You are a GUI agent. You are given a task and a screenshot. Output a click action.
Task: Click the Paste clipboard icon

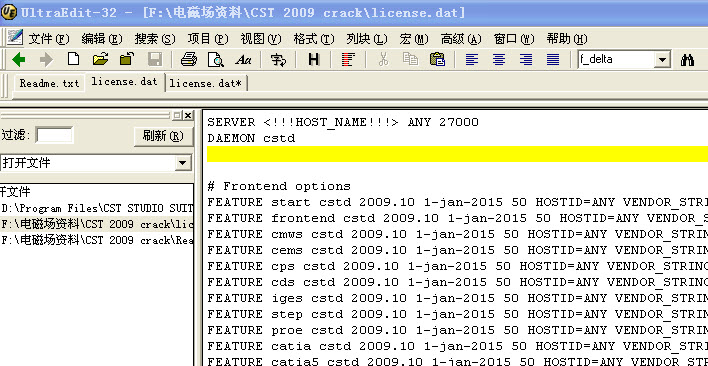(438, 60)
